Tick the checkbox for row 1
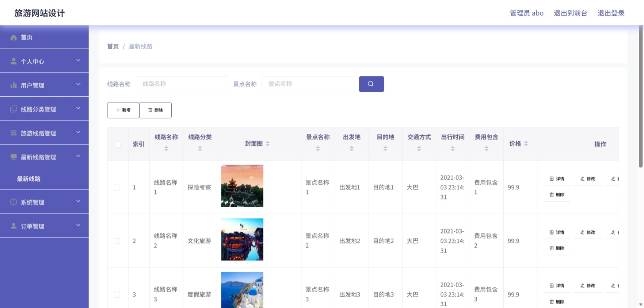Screen dimensions: 644x308 click(x=117, y=188)
